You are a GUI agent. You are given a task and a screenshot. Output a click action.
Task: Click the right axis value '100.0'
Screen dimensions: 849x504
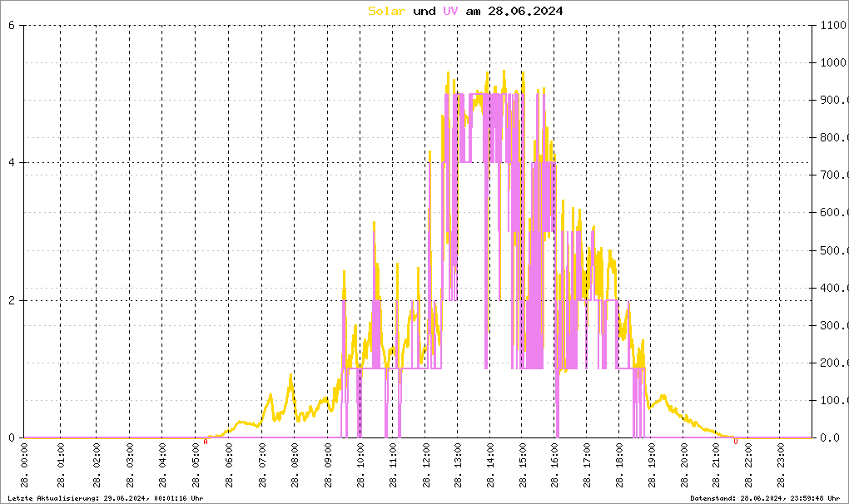[834, 400]
